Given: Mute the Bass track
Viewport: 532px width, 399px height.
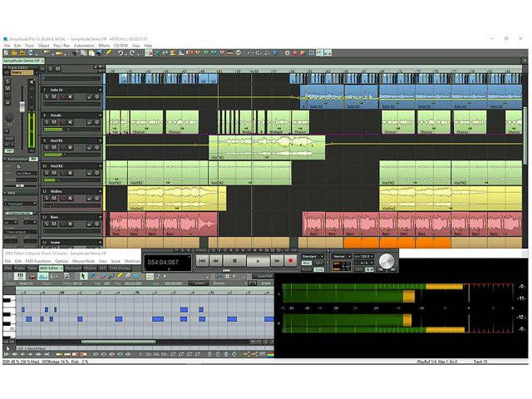Looking at the screenshot, I should click(x=55, y=225).
